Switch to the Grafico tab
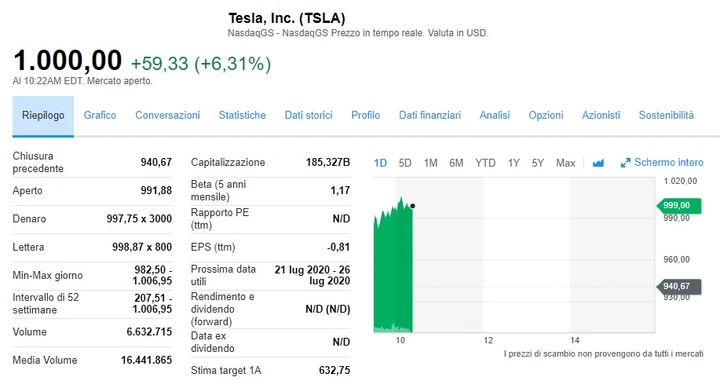 100,115
